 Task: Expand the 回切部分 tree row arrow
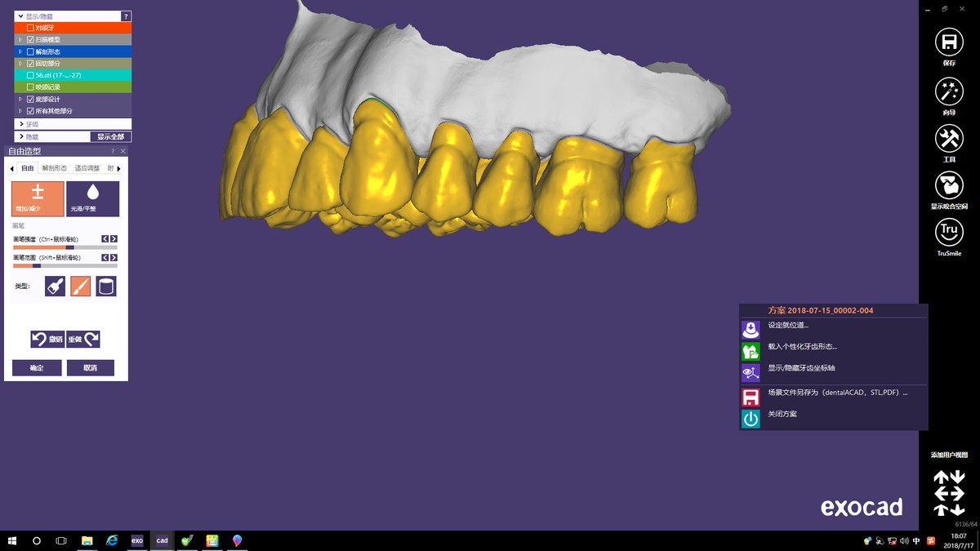21,63
